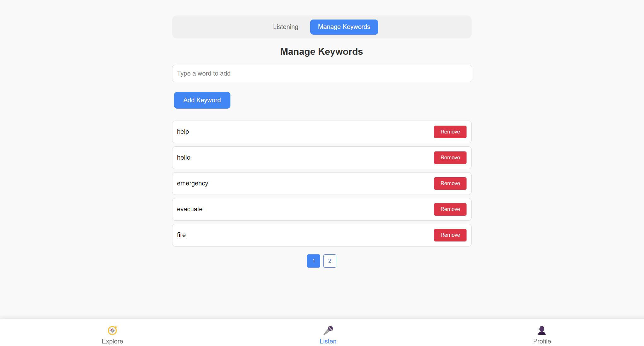The image size is (644, 346).
Task: Click the 'emergency' keyword row text
Action: tap(192, 184)
